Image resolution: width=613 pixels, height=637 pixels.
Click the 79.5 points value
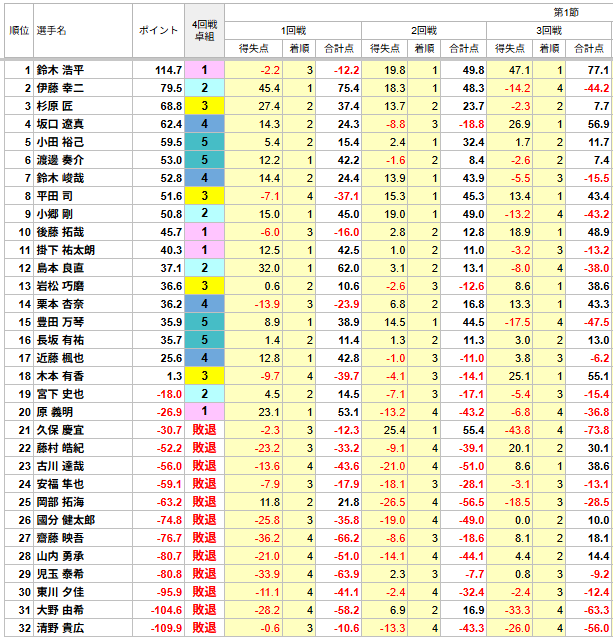click(x=171, y=88)
